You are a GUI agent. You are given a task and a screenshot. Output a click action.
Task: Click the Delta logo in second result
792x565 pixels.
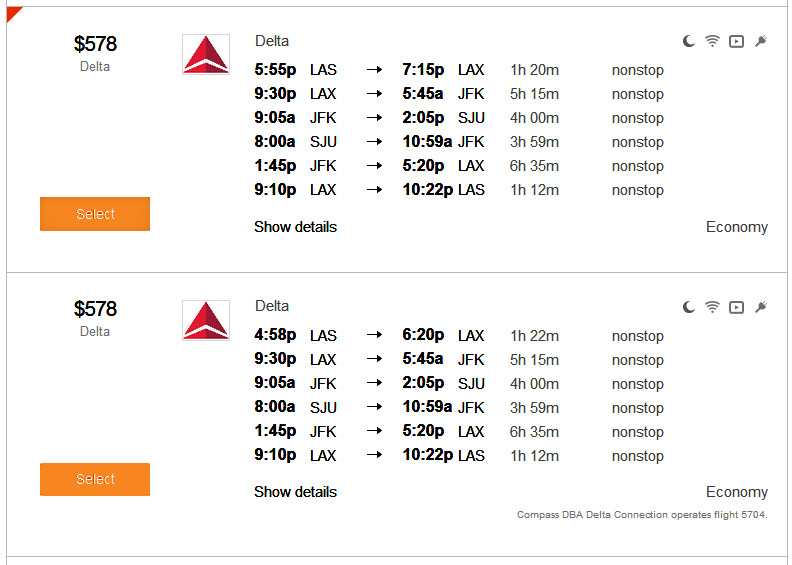click(206, 320)
